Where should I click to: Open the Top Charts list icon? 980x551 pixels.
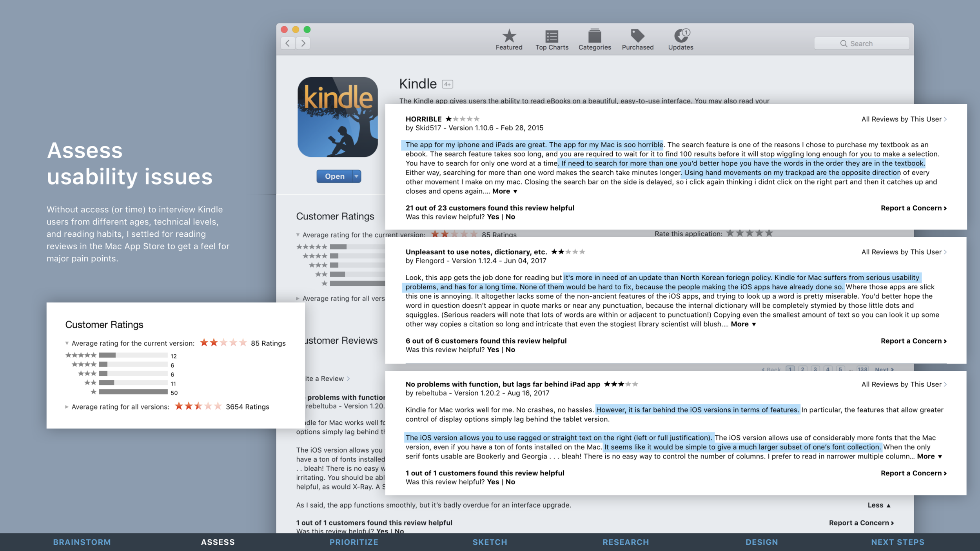[552, 36]
